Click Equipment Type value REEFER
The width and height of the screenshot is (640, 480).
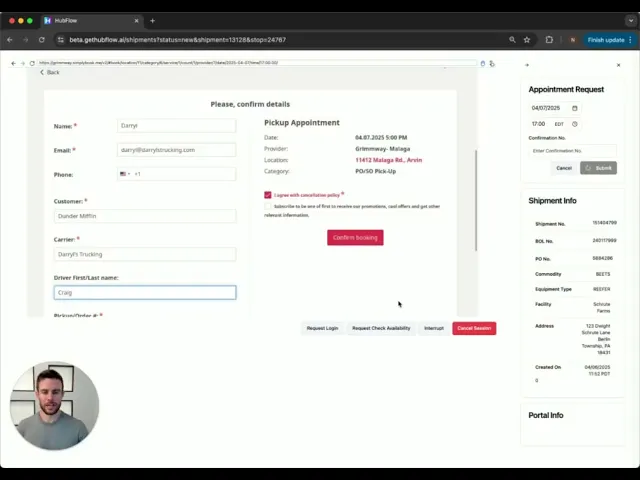click(602, 289)
